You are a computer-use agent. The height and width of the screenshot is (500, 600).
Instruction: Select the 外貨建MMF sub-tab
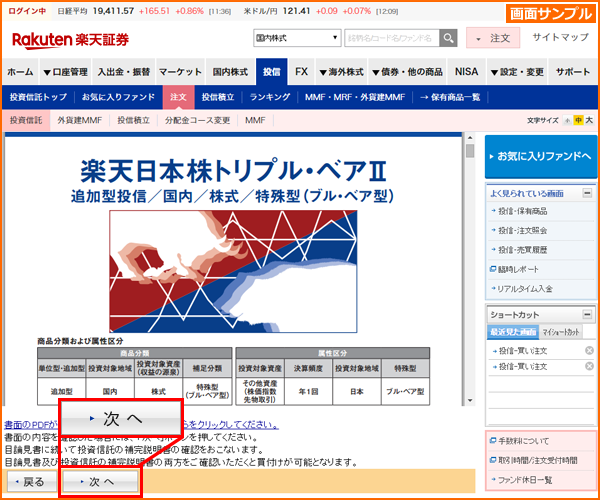point(80,121)
